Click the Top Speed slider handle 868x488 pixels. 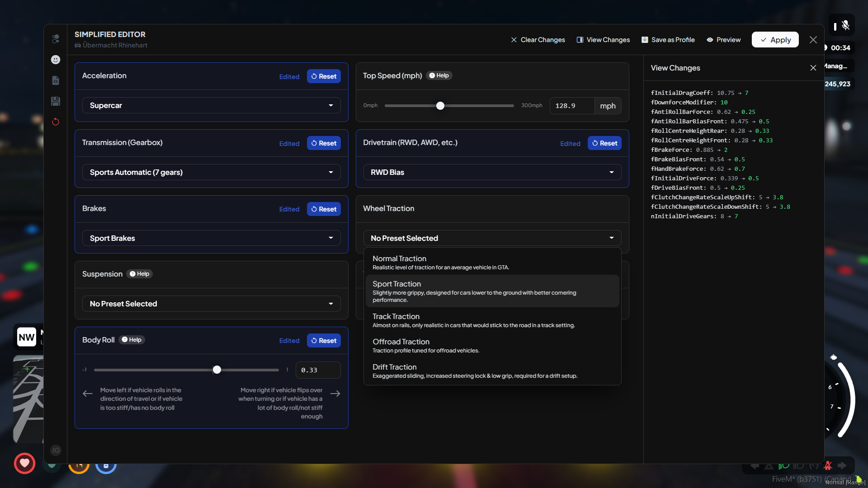[440, 106]
